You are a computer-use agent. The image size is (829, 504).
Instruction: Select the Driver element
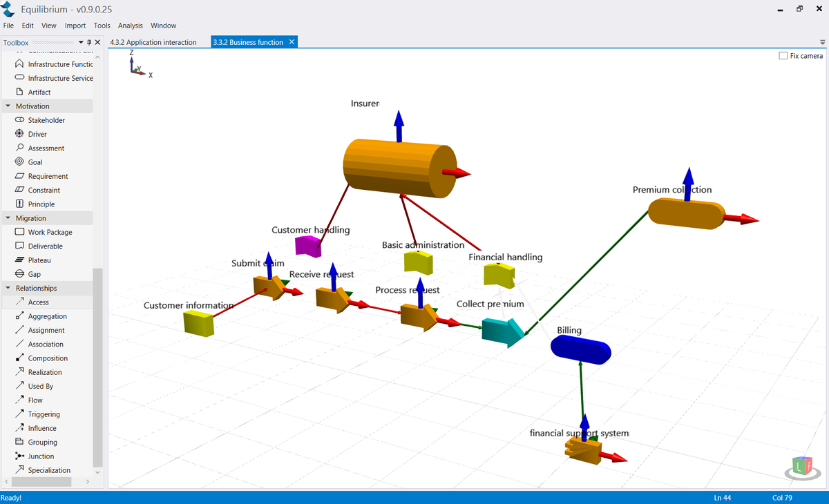point(30,134)
